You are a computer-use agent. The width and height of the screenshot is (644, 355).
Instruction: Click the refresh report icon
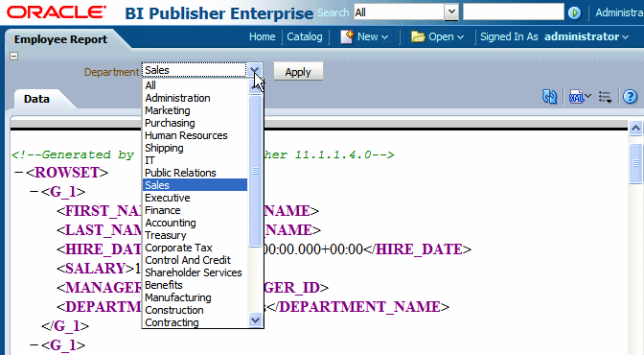click(549, 97)
